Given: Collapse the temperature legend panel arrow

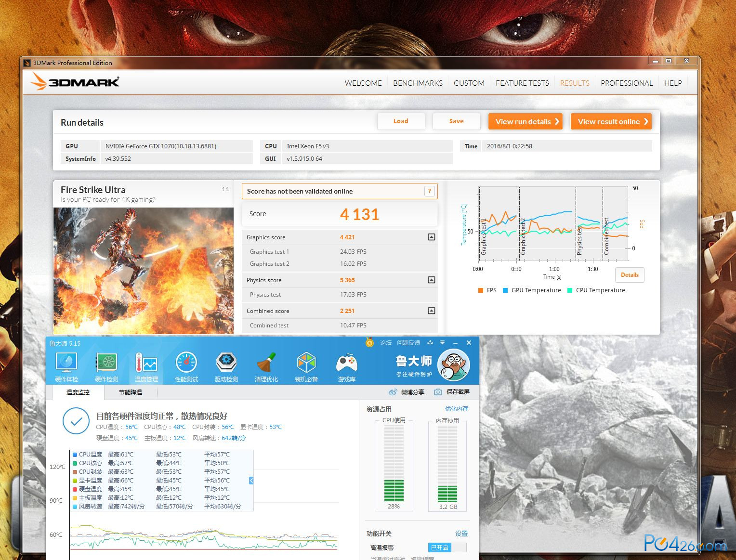Looking at the screenshot, I should pyautogui.click(x=251, y=481).
